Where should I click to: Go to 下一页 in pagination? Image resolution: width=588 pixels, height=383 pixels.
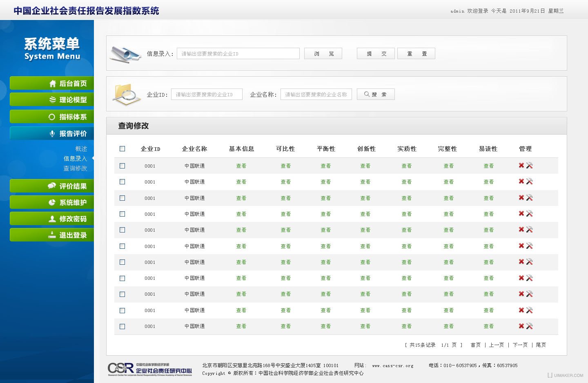520,345
